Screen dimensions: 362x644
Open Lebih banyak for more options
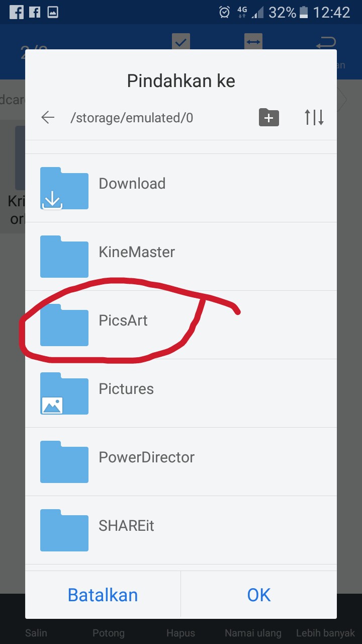325,633
